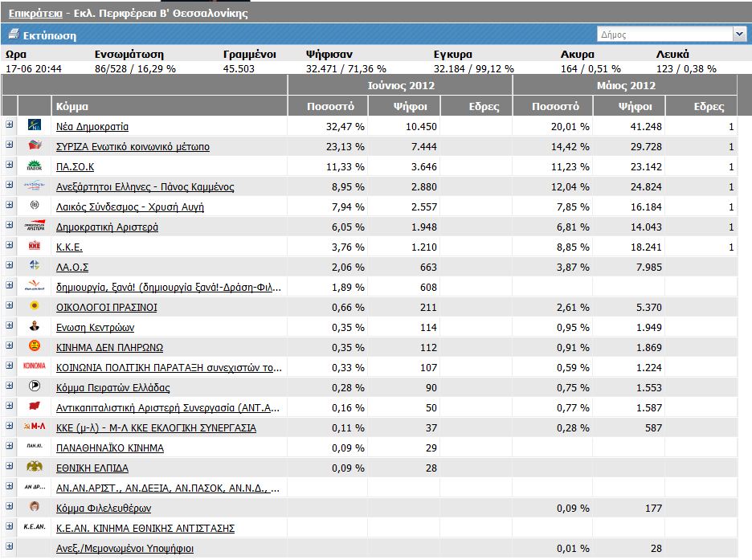Image resolution: width=752 pixels, height=560 pixels.
Task: Click the ΕΘΝΙΚΗ ΕΛΠΙΔΑ eagle logo icon
Action: coord(35,467)
